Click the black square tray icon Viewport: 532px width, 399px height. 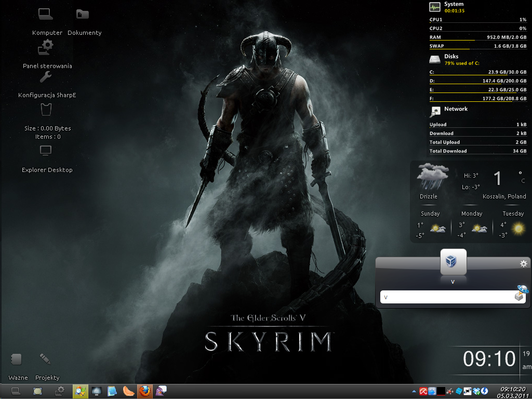click(441, 392)
